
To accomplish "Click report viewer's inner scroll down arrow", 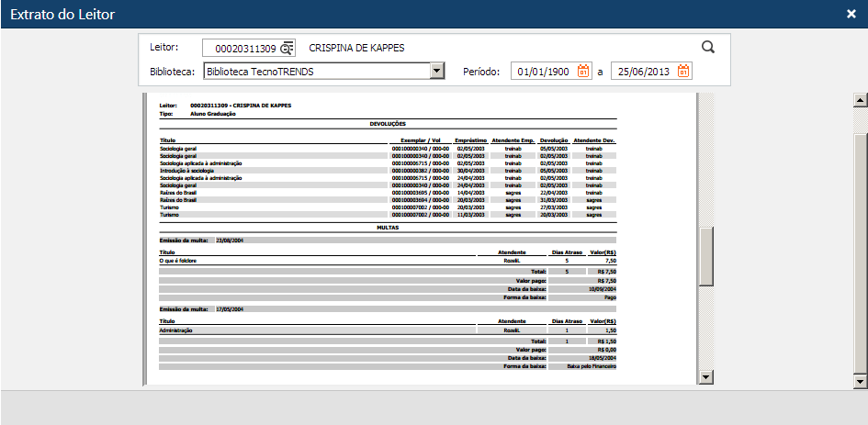I will 705,376.
